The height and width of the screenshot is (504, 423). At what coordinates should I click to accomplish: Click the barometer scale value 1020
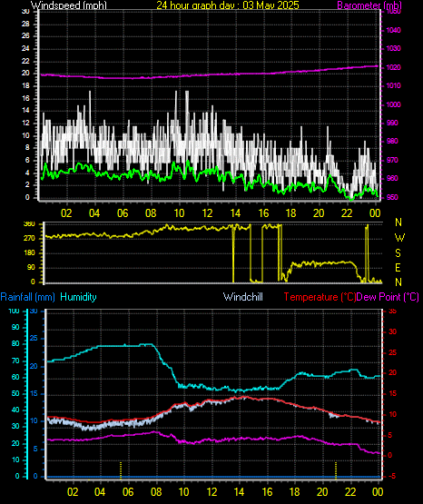click(x=393, y=67)
